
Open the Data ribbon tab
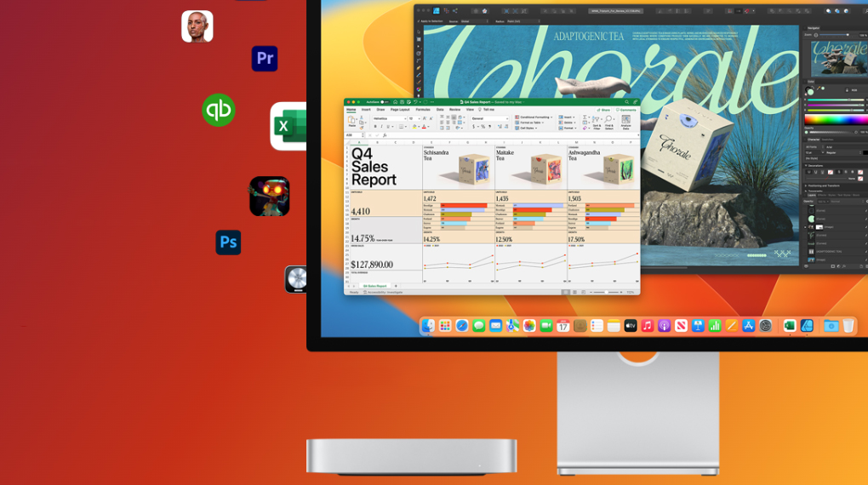pos(440,110)
